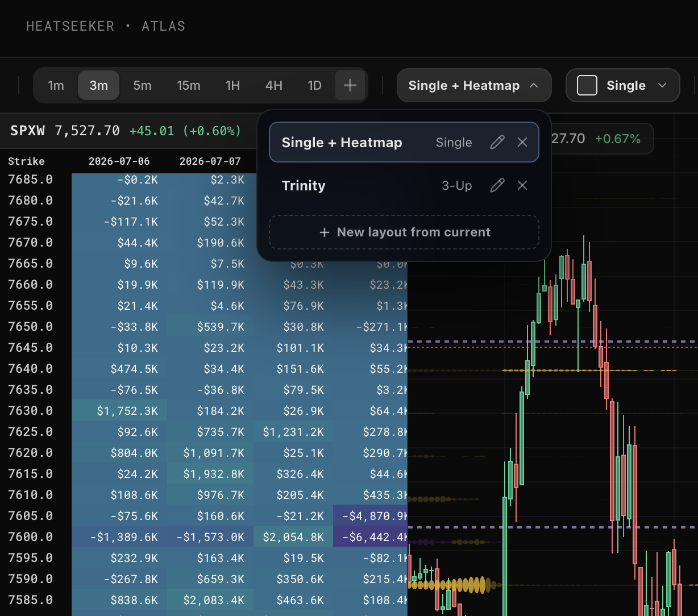Click the 7615.0 strike row label
Image resolution: width=698 pixels, height=616 pixels.
click(30, 473)
